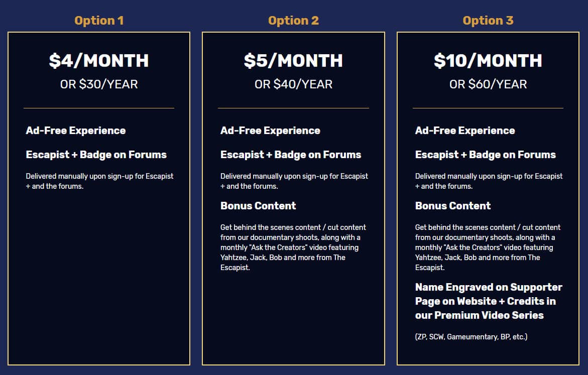Click the OR $60/YEAR text
The height and width of the screenshot is (375, 588).
(488, 84)
